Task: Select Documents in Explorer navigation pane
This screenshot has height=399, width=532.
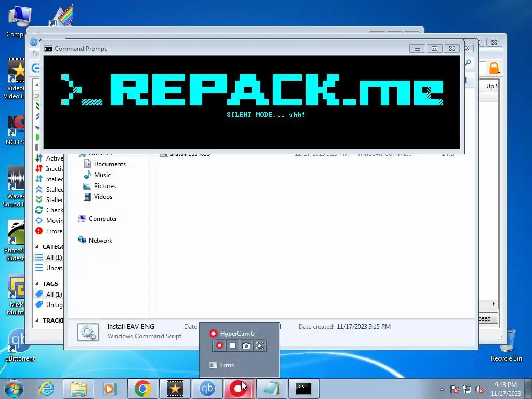Action: click(x=105, y=164)
